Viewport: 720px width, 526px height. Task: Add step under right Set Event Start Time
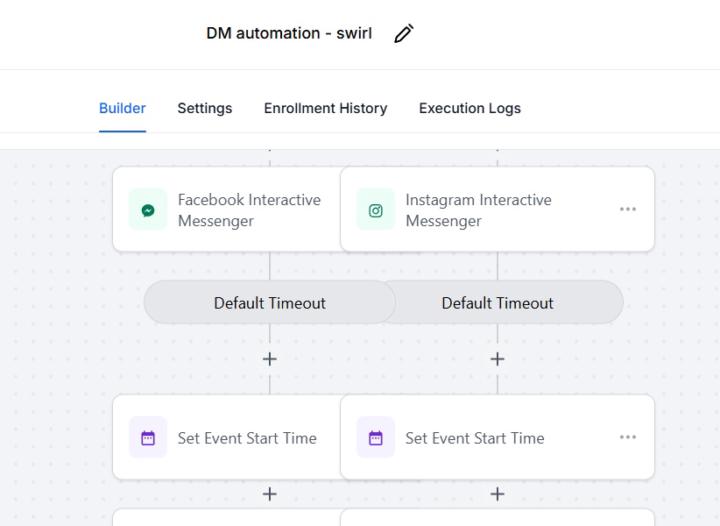[x=497, y=494]
